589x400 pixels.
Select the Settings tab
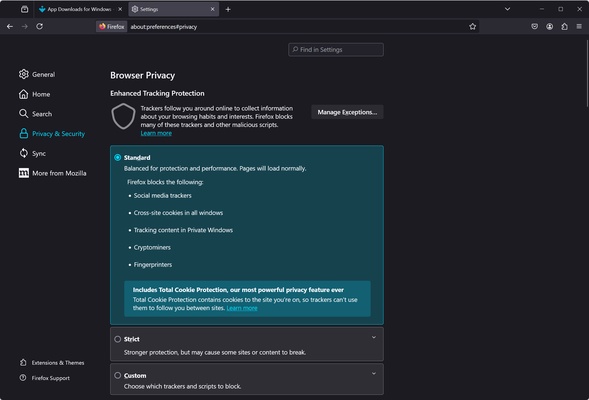[173, 9]
